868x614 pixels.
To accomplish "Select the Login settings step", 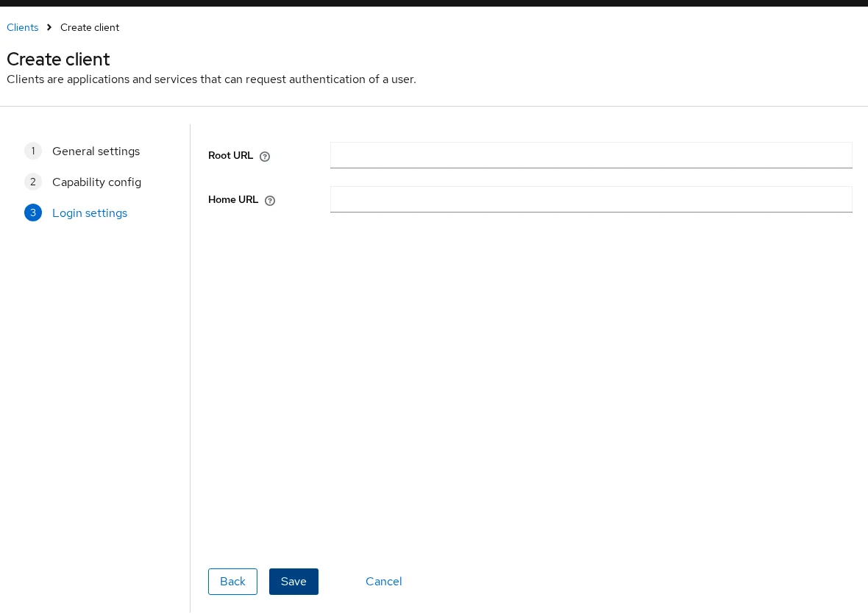I will [x=90, y=213].
